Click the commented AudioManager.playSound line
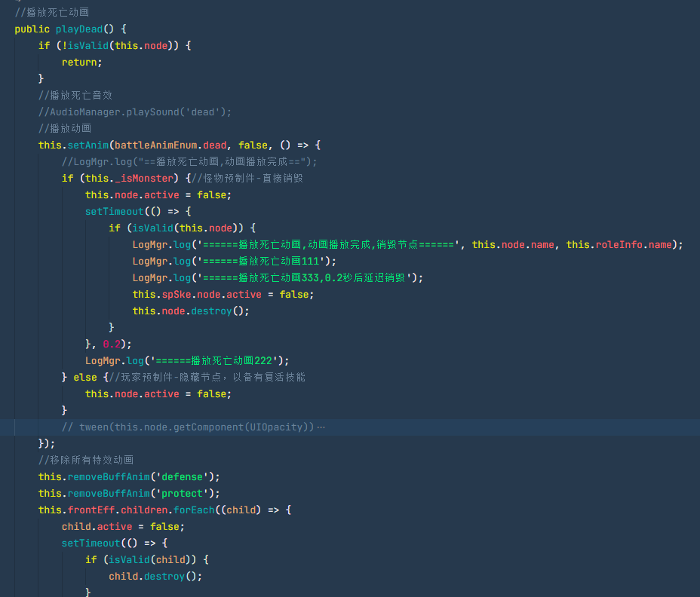 [135, 112]
